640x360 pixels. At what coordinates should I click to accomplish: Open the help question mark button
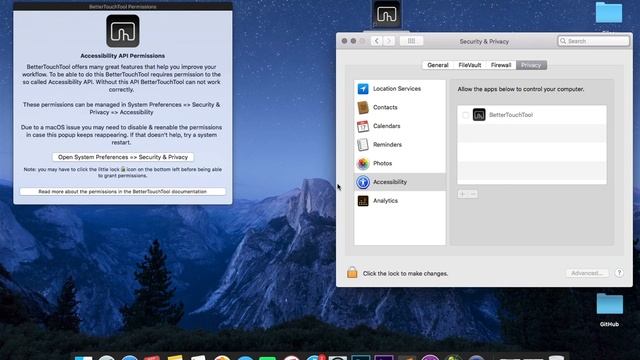pos(619,273)
